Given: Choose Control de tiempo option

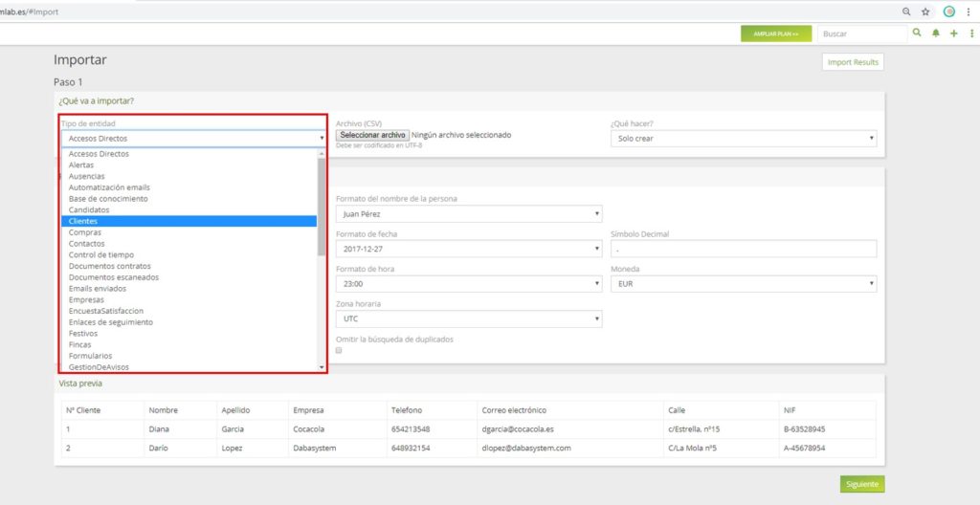Looking at the screenshot, I should [x=189, y=255].
